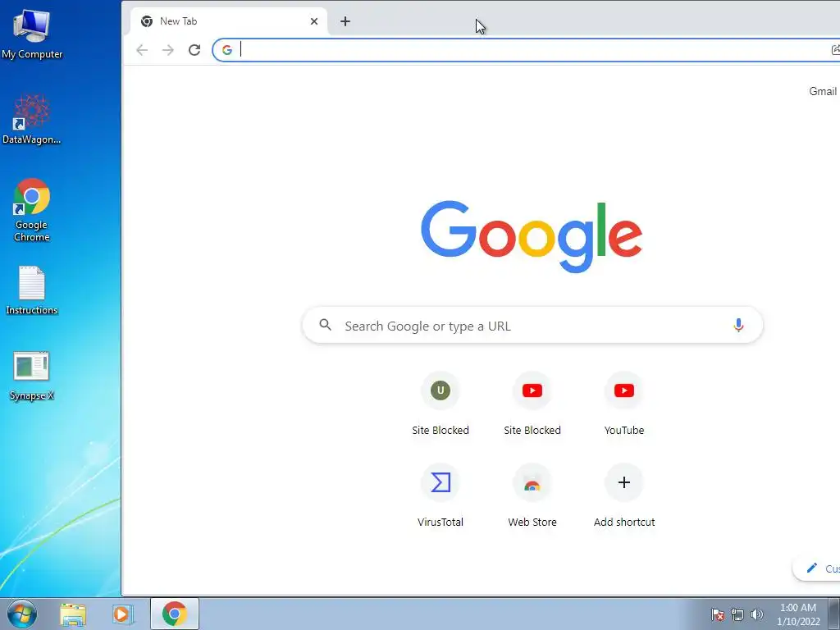Open Windows Explorer from the taskbar
The height and width of the screenshot is (630, 840).
point(73,614)
